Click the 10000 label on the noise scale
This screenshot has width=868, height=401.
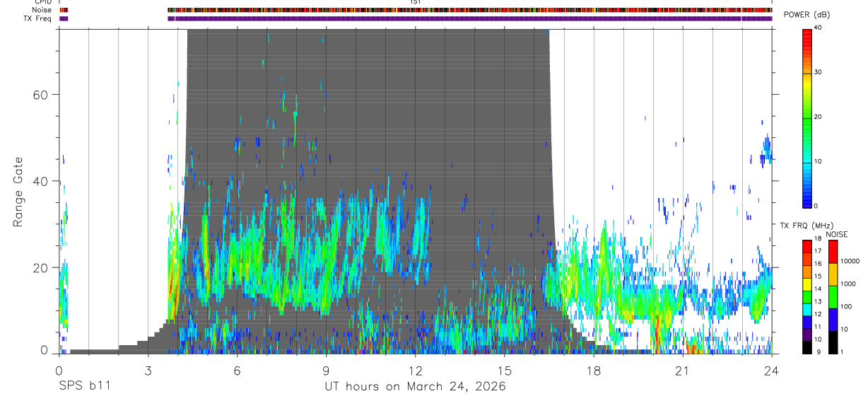point(850,262)
